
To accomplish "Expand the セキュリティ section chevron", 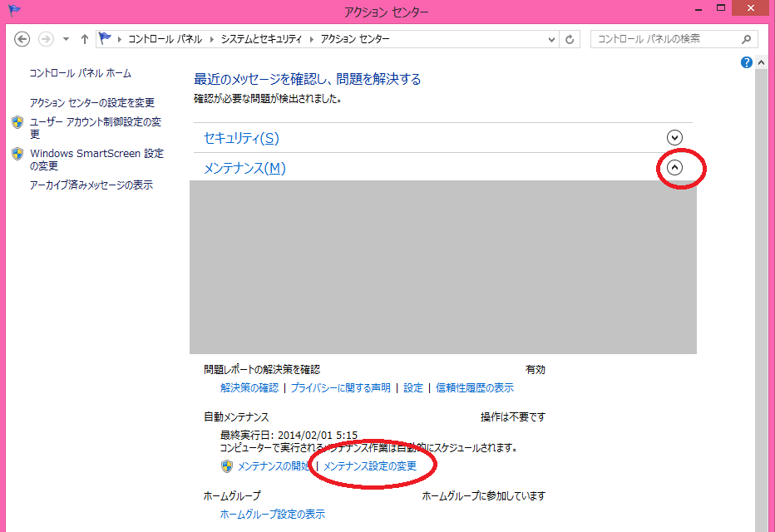I will 674,137.
